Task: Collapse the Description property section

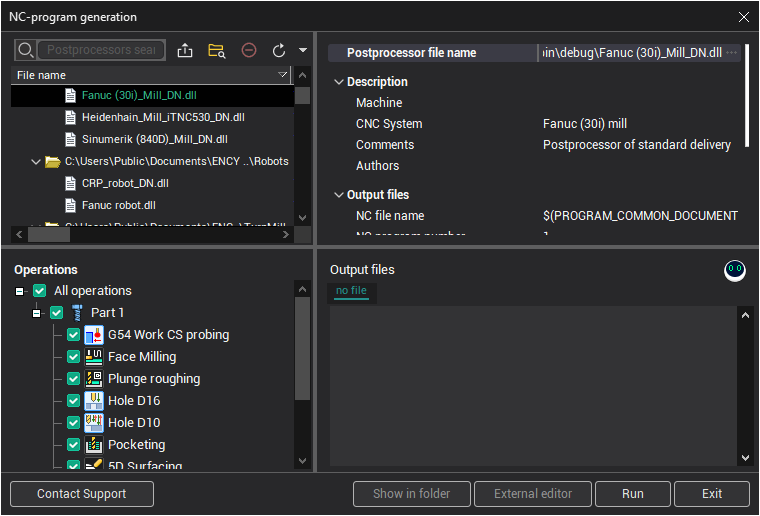Action: [x=338, y=82]
